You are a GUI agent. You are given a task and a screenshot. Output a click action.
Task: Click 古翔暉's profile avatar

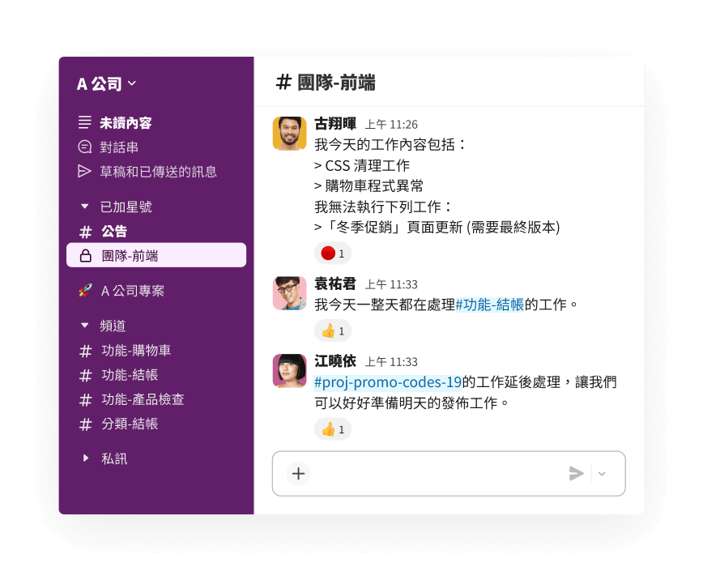click(x=290, y=133)
